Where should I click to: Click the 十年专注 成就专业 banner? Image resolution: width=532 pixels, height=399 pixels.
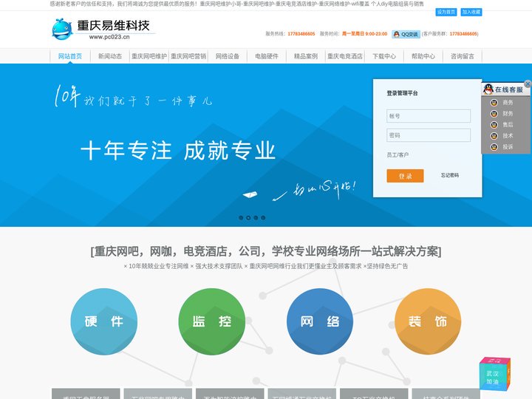(178, 151)
